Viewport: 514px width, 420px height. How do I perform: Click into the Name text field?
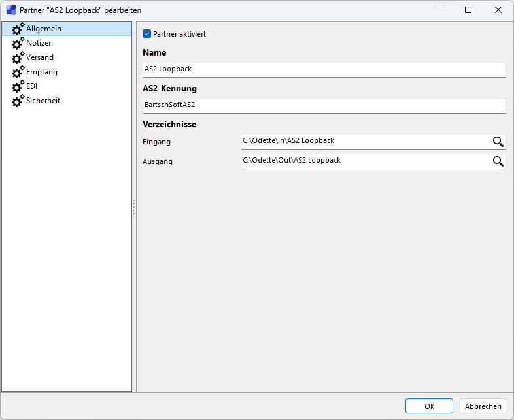(x=324, y=69)
